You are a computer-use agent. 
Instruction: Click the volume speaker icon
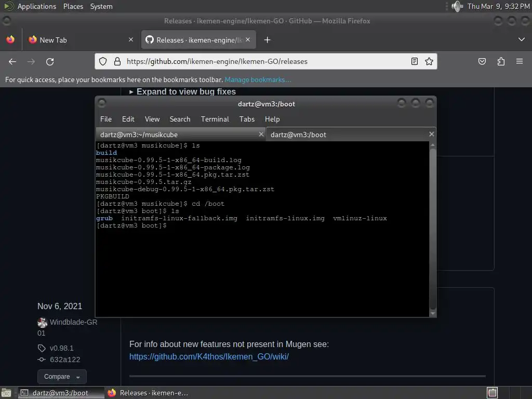pyautogui.click(x=457, y=6)
